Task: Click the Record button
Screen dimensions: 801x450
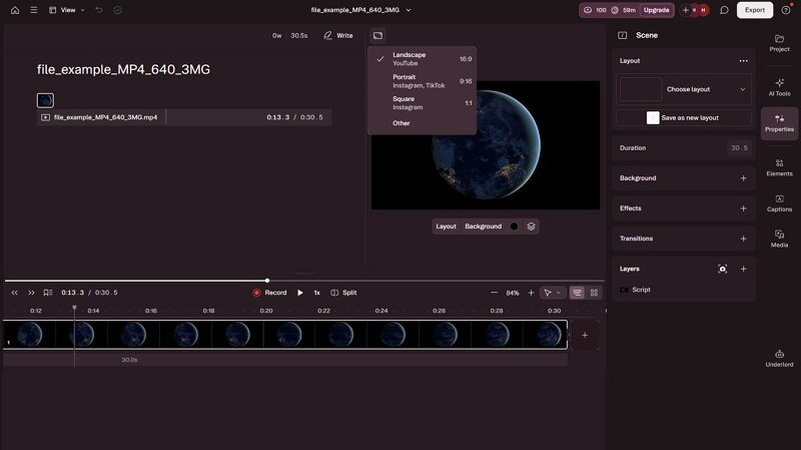Action: pyautogui.click(x=269, y=293)
